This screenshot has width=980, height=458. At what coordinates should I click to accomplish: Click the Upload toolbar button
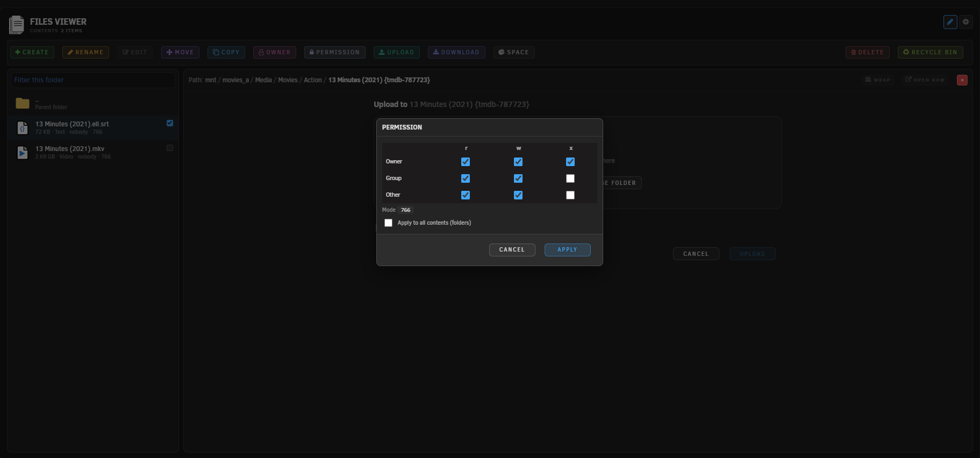point(397,52)
